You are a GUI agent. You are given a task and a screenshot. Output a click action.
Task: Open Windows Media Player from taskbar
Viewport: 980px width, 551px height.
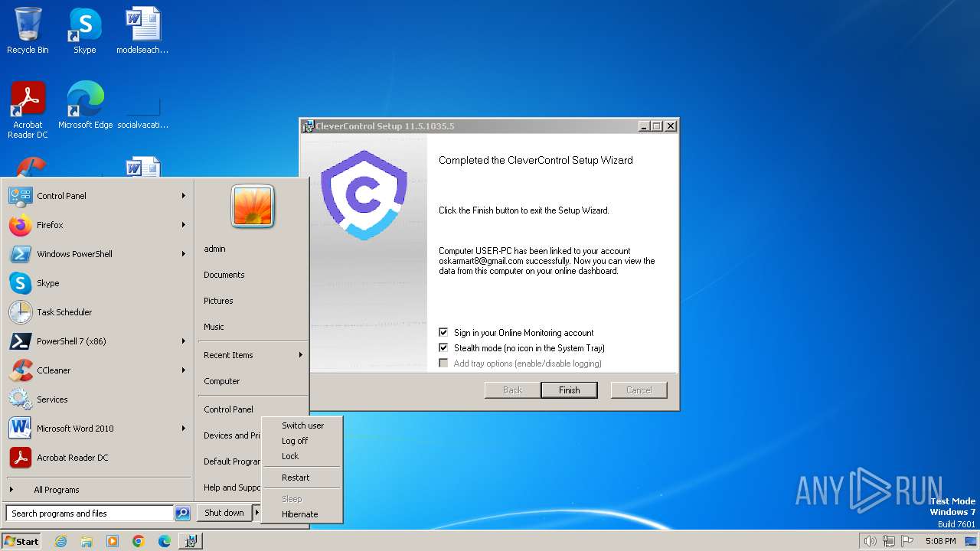113,541
